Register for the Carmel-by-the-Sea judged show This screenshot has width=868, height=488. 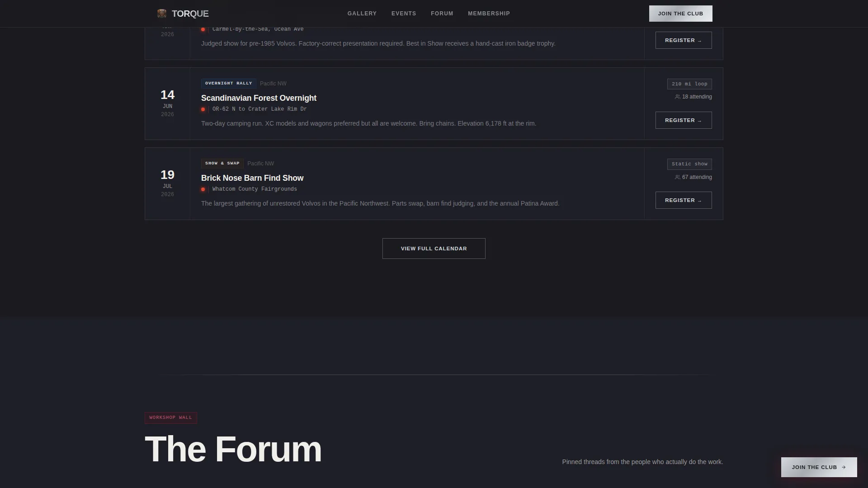[x=683, y=40]
